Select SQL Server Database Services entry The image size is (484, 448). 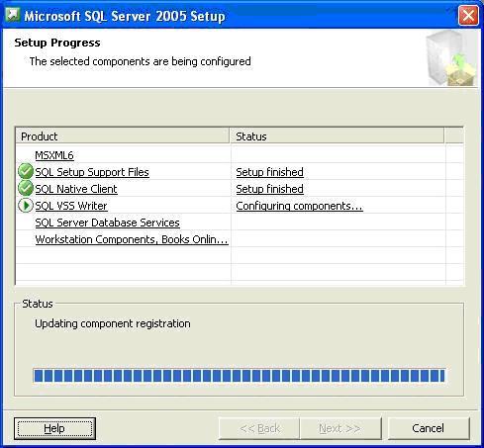(108, 223)
